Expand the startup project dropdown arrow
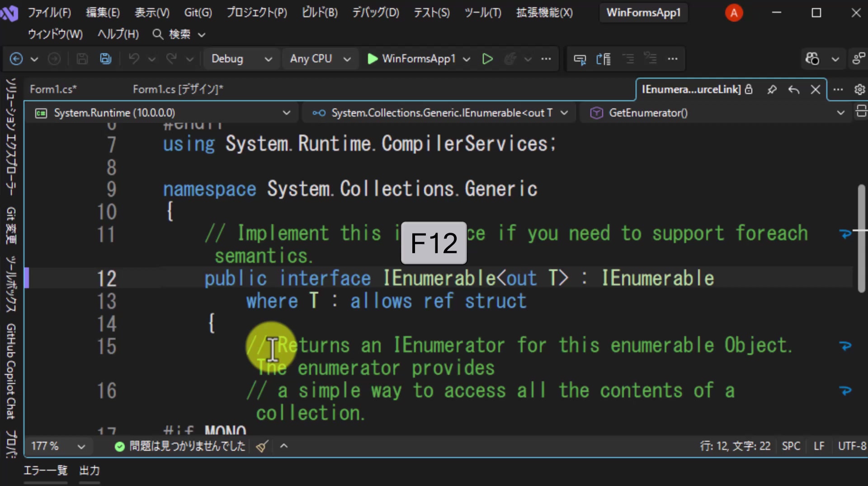This screenshot has width=868, height=486. [467, 59]
